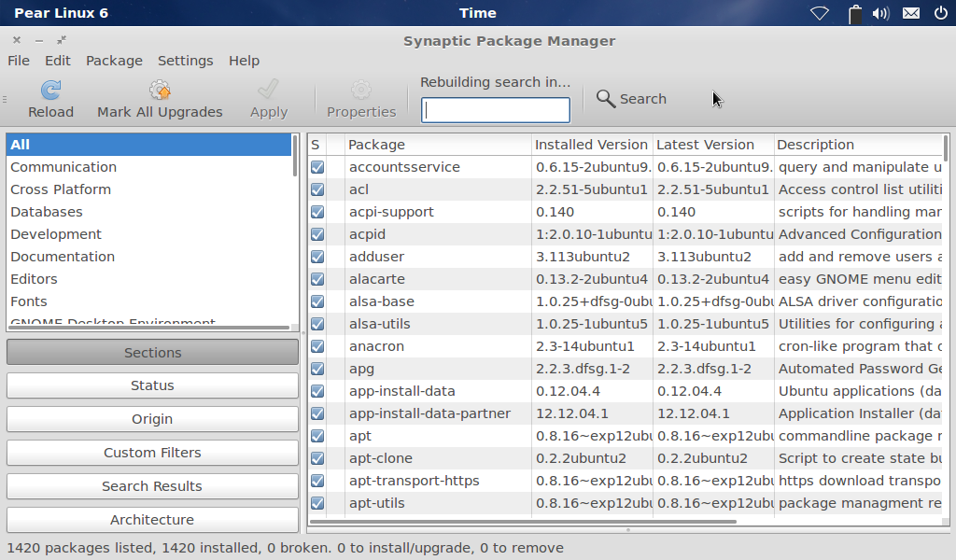Toggle the anacron package checkbox
Screen dimensions: 956x560
pos(317,346)
